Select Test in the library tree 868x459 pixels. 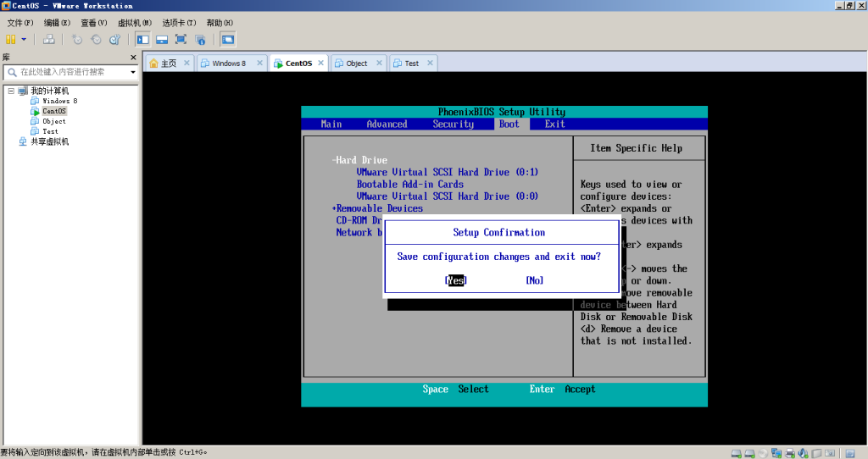click(50, 131)
